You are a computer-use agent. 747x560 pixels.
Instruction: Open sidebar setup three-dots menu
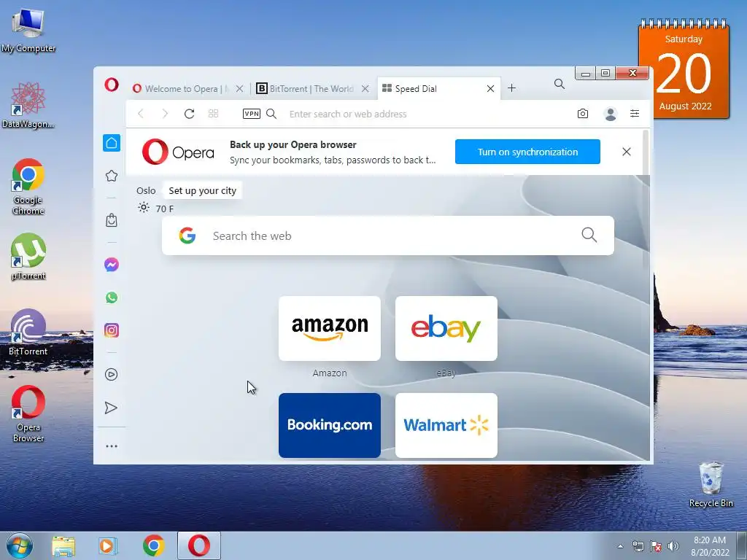pos(112,446)
